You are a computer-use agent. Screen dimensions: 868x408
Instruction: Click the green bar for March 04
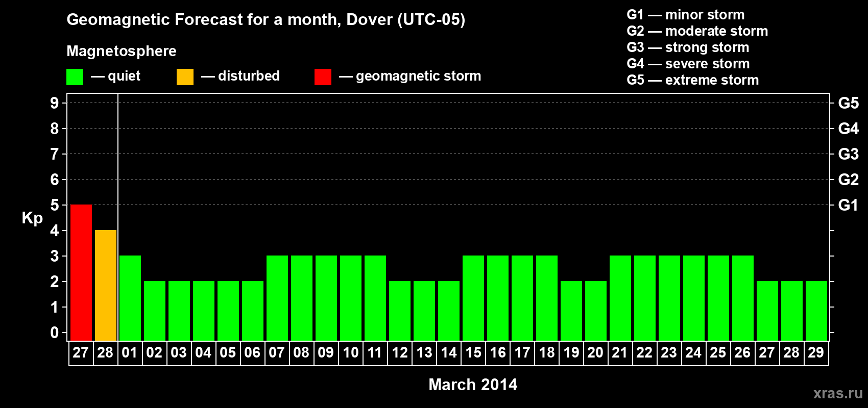[204, 311]
